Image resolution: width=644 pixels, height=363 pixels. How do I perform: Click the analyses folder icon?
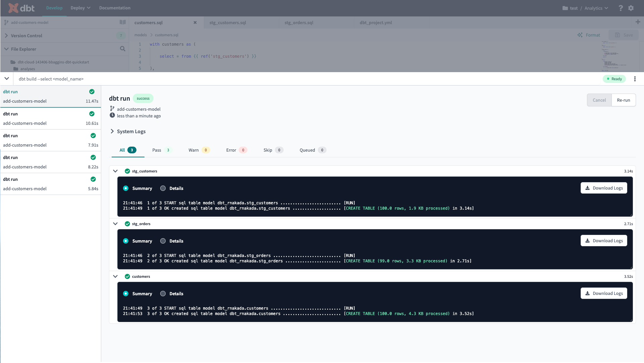[x=16, y=69]
